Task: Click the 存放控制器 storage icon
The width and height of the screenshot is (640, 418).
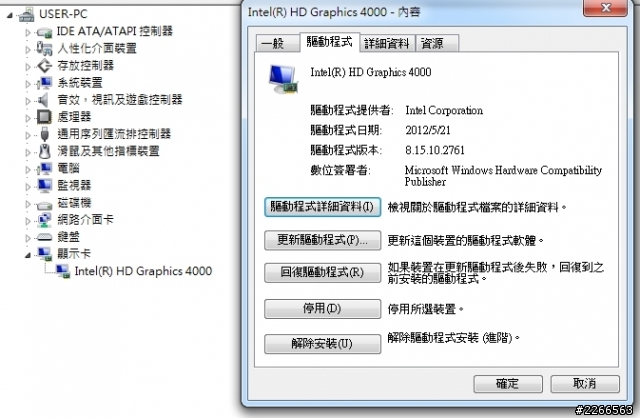Action: [44, 66]
